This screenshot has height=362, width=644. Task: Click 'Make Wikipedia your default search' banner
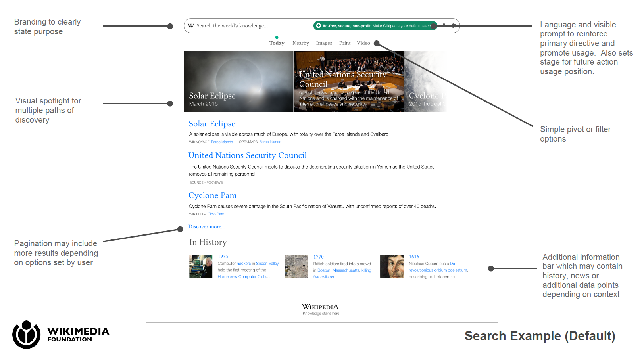[375, 26]
